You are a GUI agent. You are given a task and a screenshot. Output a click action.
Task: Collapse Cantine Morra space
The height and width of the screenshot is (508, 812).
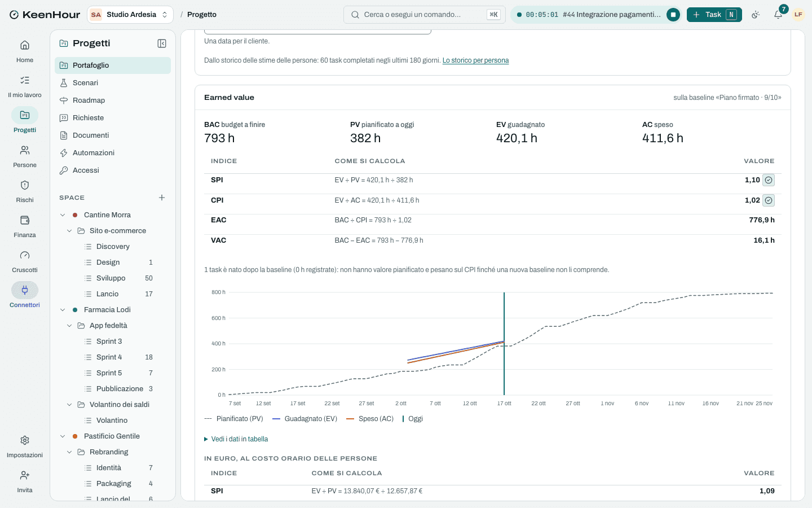pos(63,215)
